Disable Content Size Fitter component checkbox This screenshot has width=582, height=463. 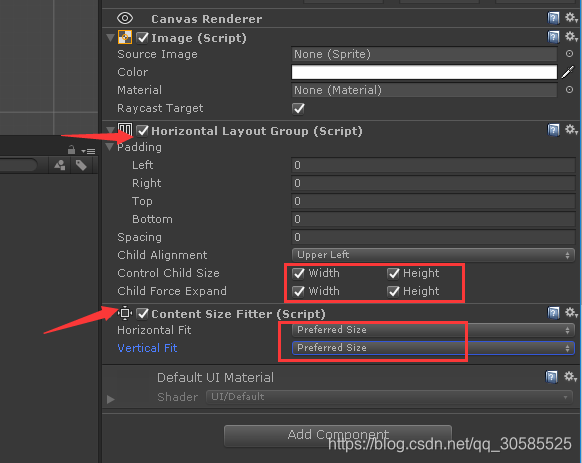tap(142, 314)
